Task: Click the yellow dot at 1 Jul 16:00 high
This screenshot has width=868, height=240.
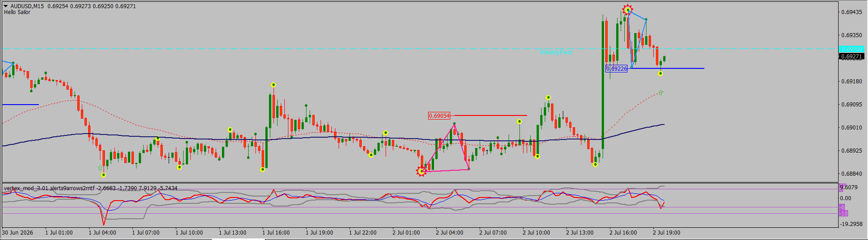Action: (x=274, y=85)
